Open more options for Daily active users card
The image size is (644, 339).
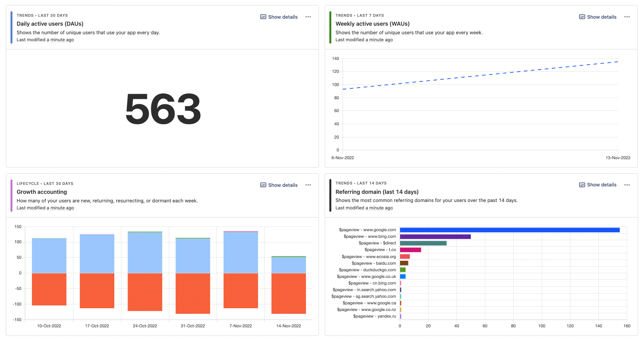click(x=308, y=17)
